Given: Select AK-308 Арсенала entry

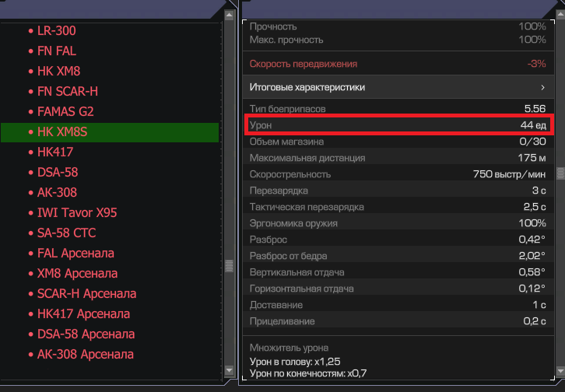Looking at the screenshot, I should click(x=85, y=354).
